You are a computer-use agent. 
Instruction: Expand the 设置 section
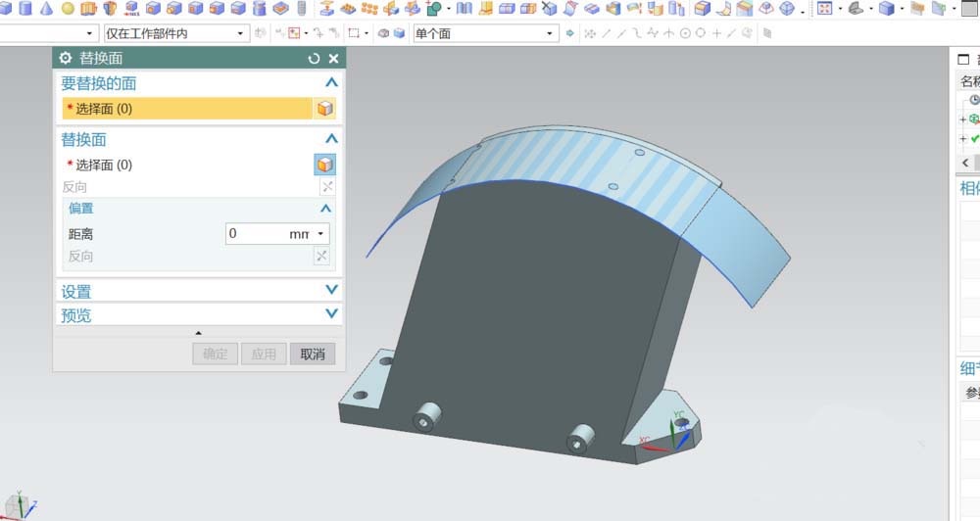[199, 291]
